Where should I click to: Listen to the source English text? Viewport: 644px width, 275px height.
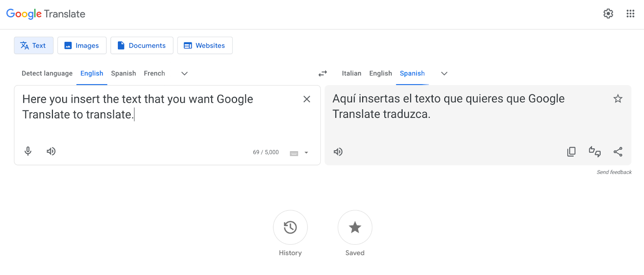click(x=51, y=151)
